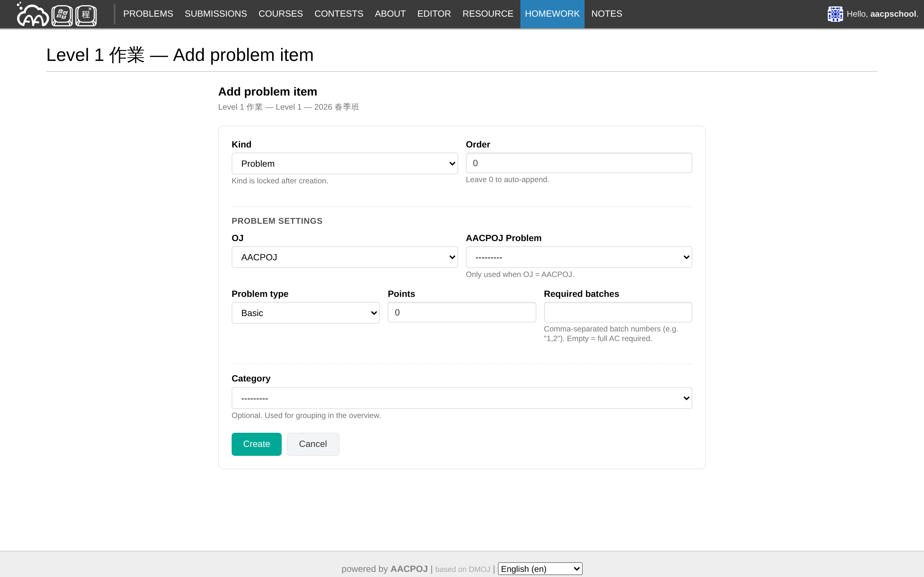Viewport: 924px width, 577px height.
Task: Click the user avatar icon
Action: pyautogui.click(x=835, y=14)
